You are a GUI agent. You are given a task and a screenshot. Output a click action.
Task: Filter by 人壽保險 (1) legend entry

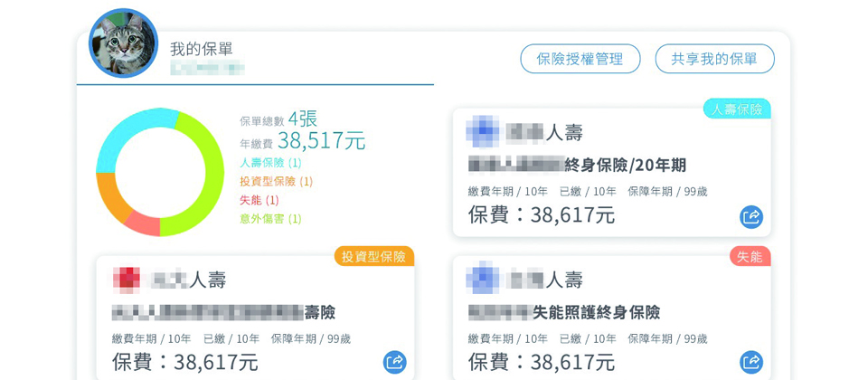pyautogui.click(x=270, y=163)
